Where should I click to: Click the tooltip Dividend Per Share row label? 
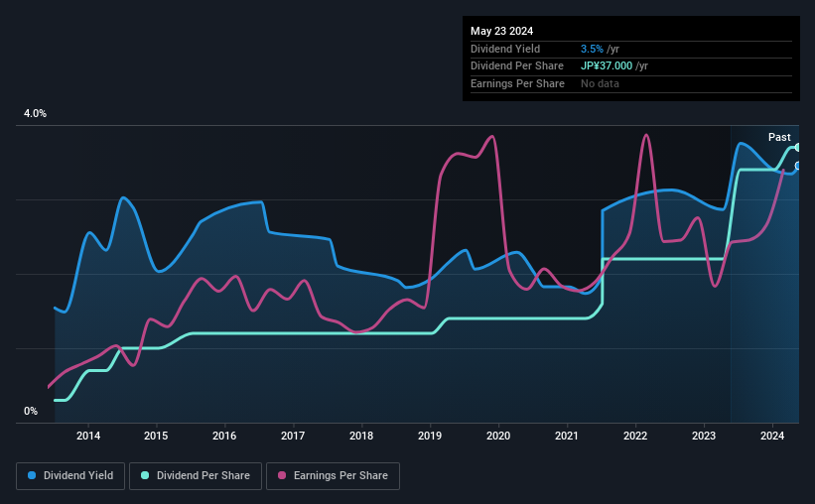[x=517, y=66]
